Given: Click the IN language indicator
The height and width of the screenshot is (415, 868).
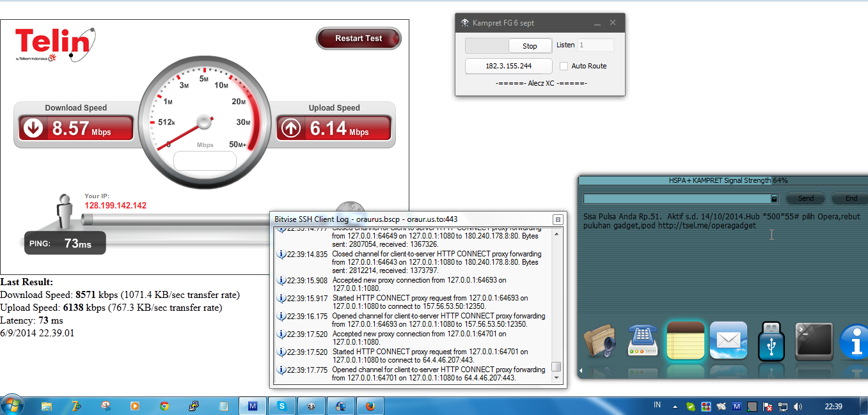Looking at the screenshot, I should (658, 405).
